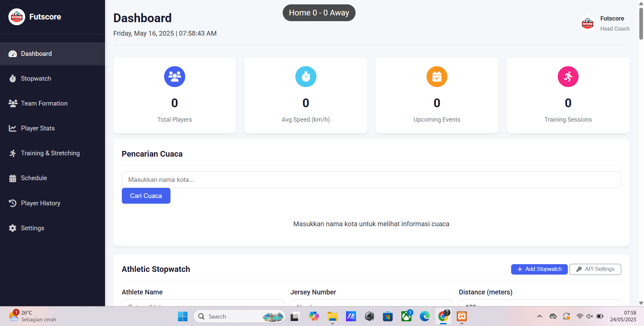Viewport: 644px width, 326px height.
Task: Open XAMPP from the taskbar
Action: 462,317
